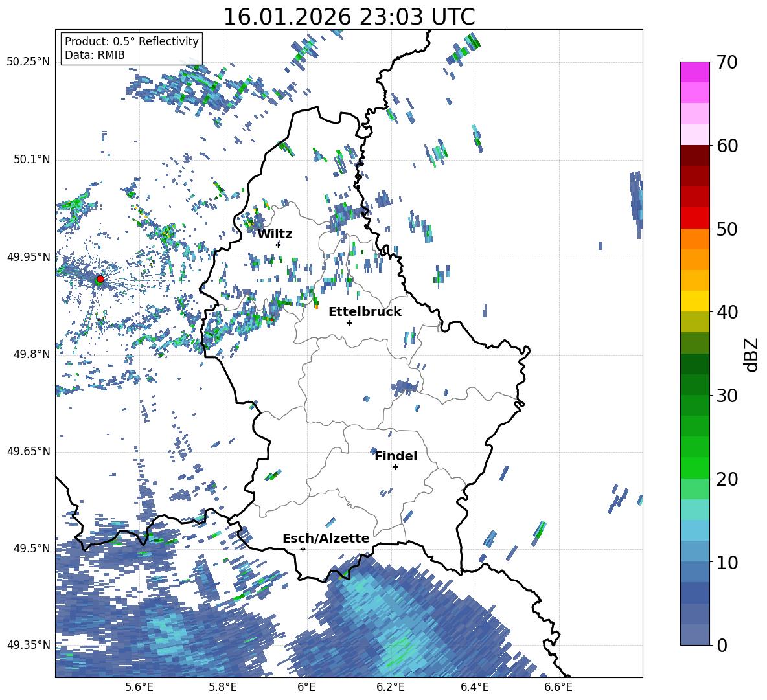Viewport: 767px width, 700px height.
Task: Click the 10 tick on the colorbar
Action: 727,562
